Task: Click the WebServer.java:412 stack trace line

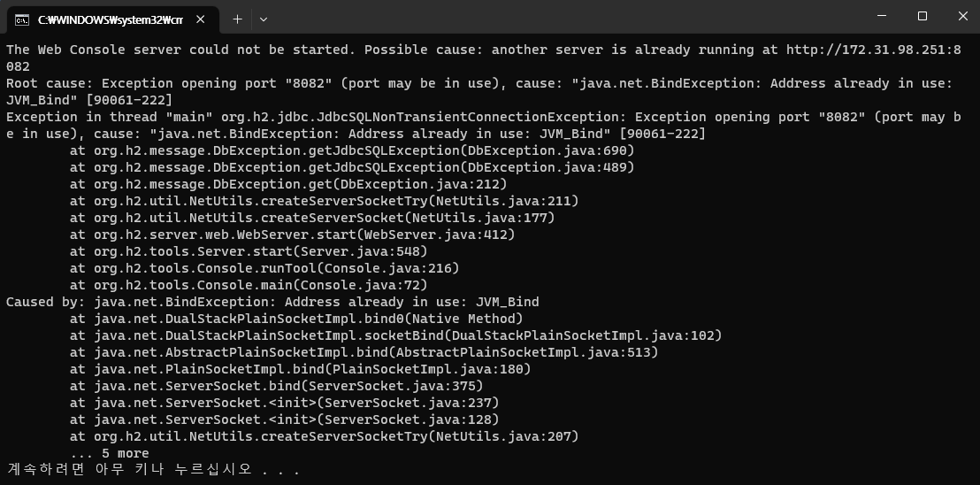Action: (x=293, y=235)
